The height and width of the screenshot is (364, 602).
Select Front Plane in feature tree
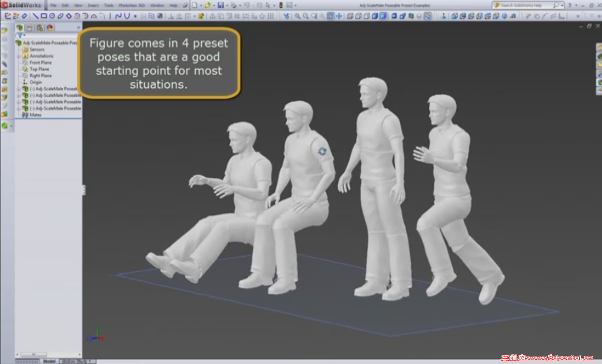[41, 62]
